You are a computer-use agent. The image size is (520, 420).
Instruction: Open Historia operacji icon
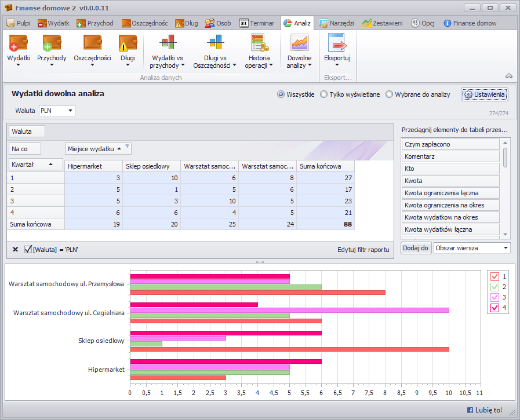click(259, 43)
